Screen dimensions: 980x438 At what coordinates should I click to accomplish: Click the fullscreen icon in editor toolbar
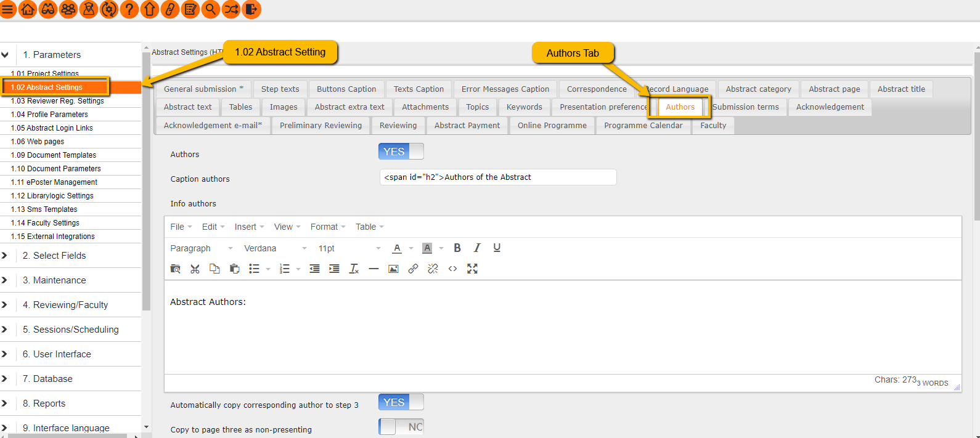coord(472,269)
